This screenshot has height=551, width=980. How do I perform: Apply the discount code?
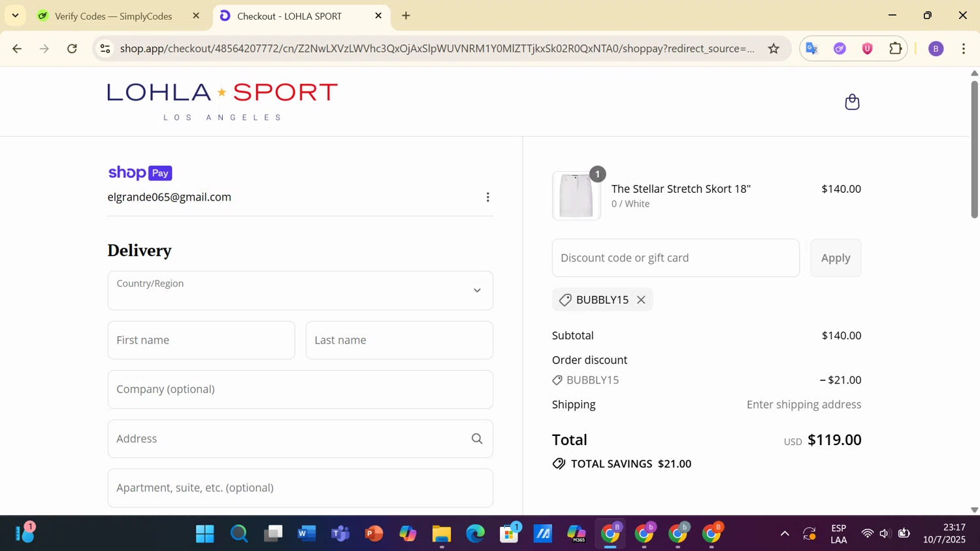click(836, 258)
